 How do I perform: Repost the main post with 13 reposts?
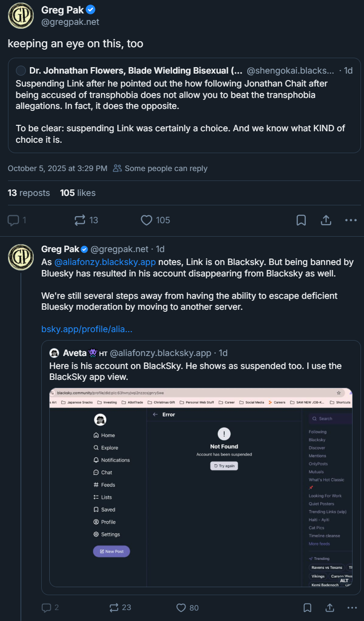coord(80,220)
